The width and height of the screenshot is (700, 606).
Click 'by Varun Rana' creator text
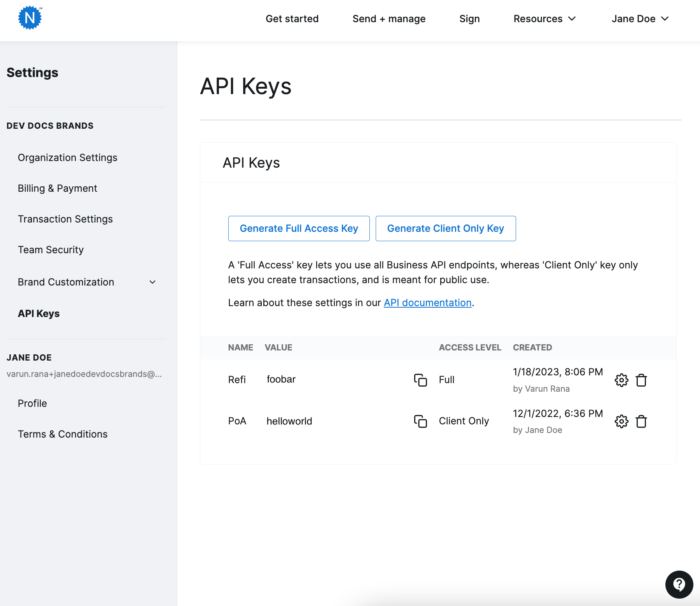pyautogui.click(x=541, y=389)
